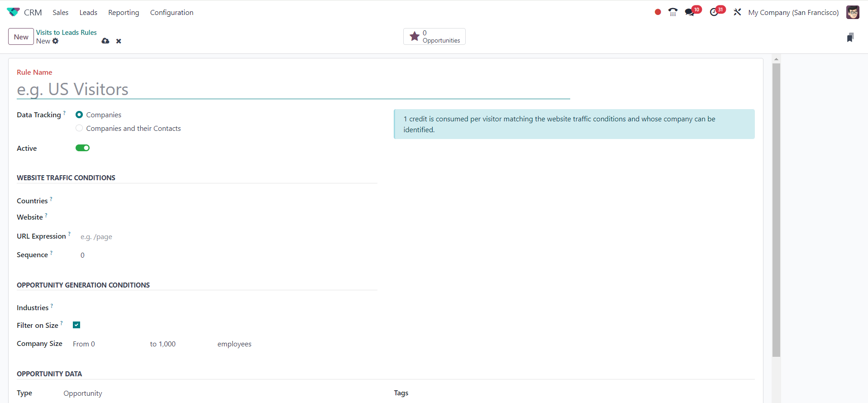The height and width of the screenshot is (403, 868).
Task: Open the Countries selection field
Action: tap(226, 201)
